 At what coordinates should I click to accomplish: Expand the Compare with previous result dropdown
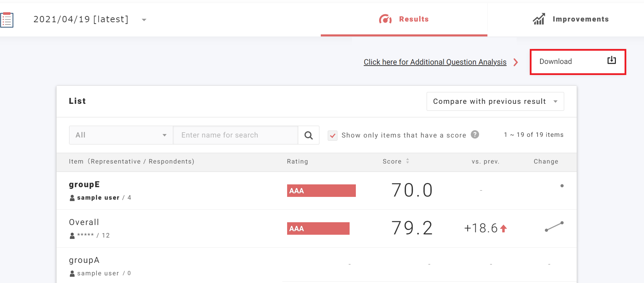tap(495, 101)
